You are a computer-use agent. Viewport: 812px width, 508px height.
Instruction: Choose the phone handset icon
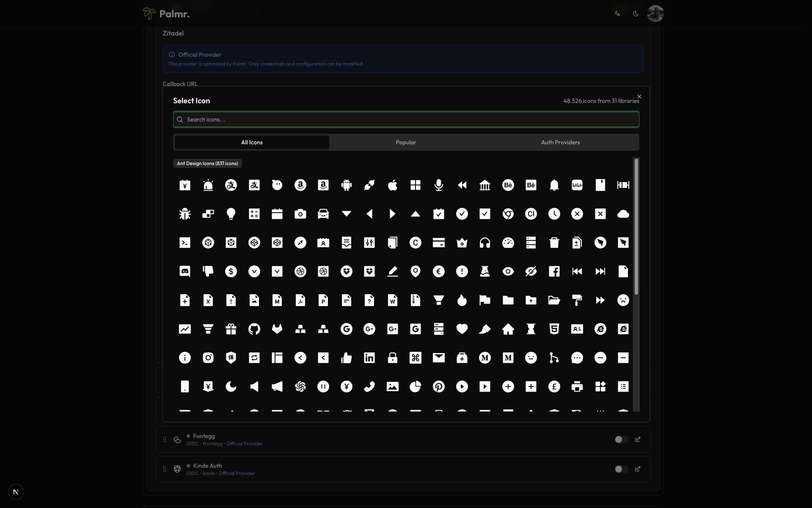point(369,387)
